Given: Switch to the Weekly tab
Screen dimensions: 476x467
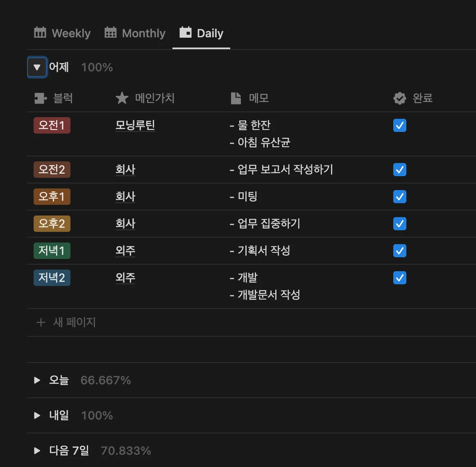Looking at the screenshot, I should [62, 33].
